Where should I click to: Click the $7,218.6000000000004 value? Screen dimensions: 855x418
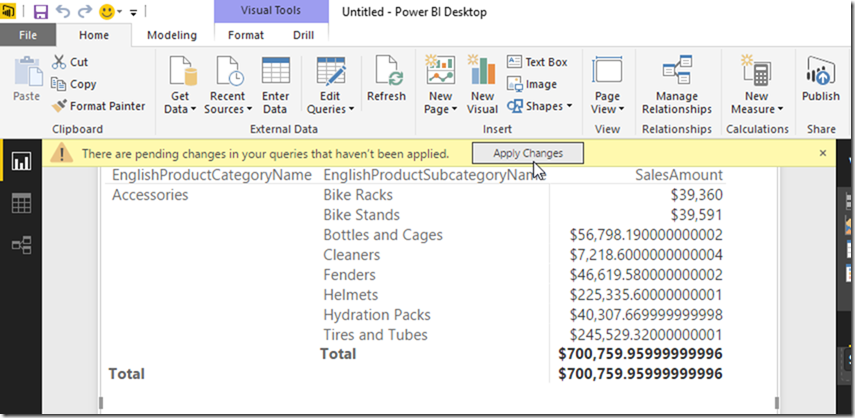[646, 255]
